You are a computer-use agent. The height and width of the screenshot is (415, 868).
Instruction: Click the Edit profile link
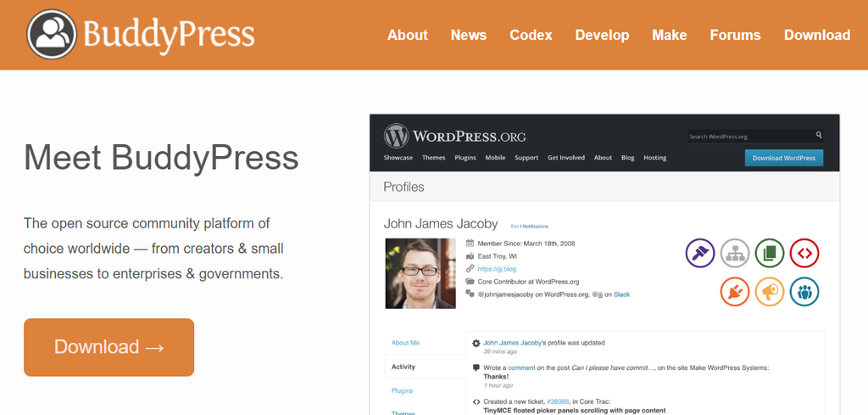pos(515,227)
